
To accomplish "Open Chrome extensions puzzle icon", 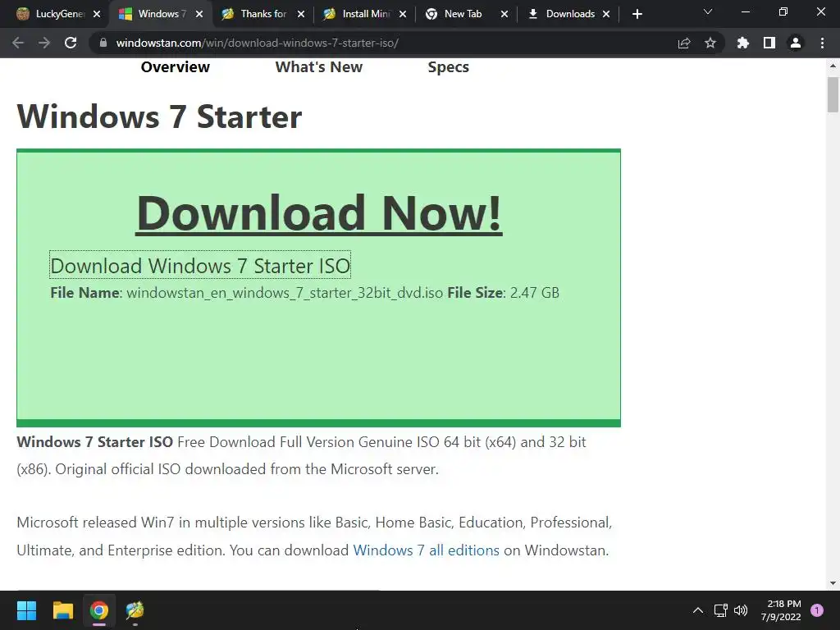I will point(743,43).
